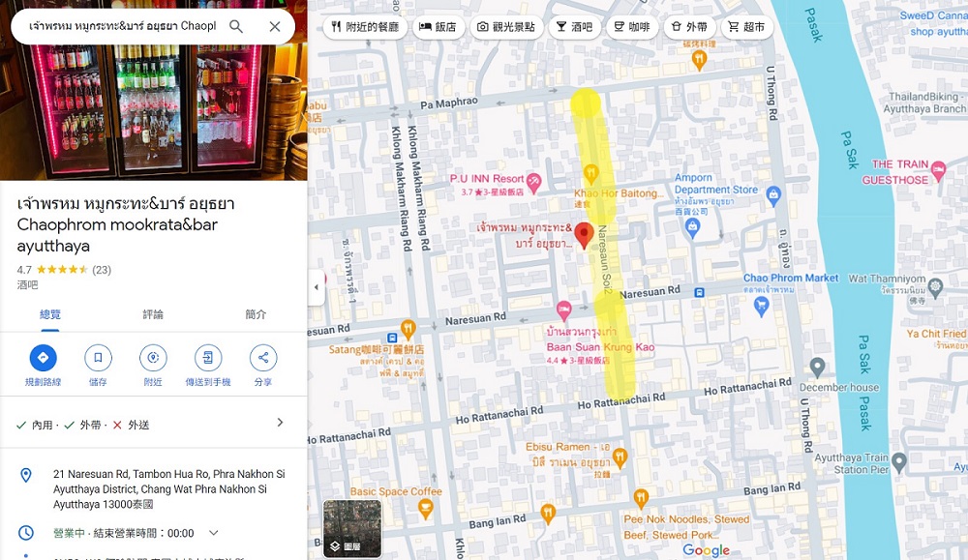Viewport: 968px width, 560px height.
Task: Click the search magnifier icon
Action: coord(236,26)
